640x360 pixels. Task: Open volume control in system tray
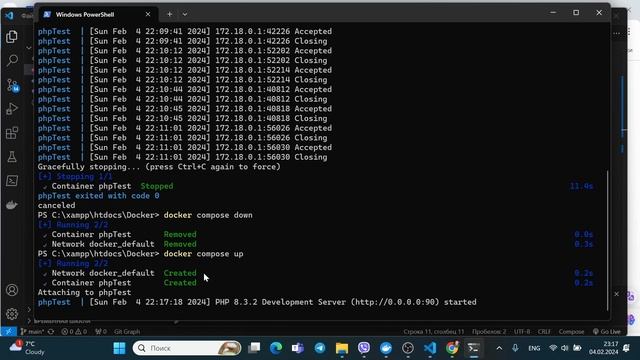click(564, 348)
